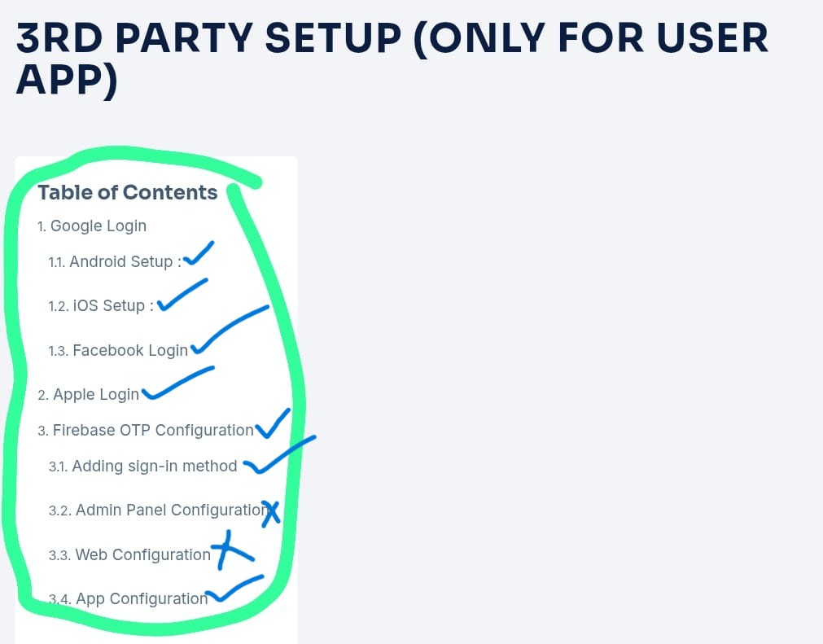The width and height of the screenshot is (823, 644).
Task: Click blue checkmark next to Apple Login
Action: (x=178, y=383)
